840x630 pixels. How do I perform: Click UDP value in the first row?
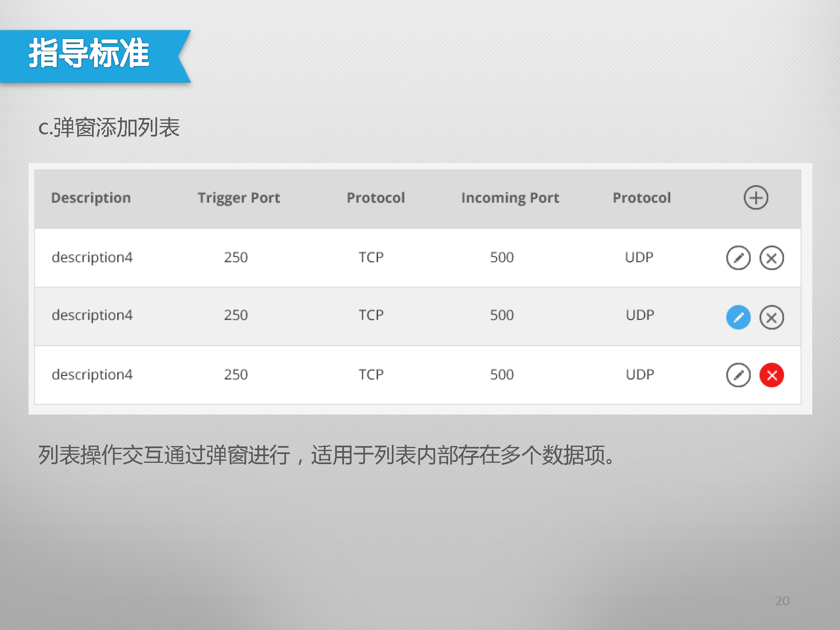point(639,257)
